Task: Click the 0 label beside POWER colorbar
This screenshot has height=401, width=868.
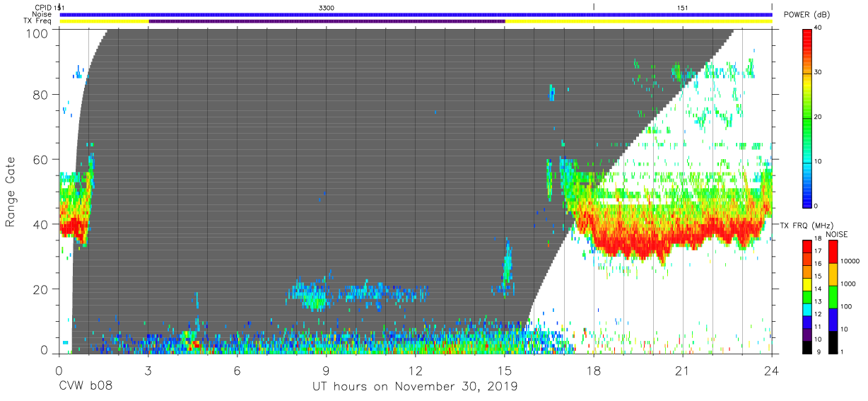Action: coord(816,206)
